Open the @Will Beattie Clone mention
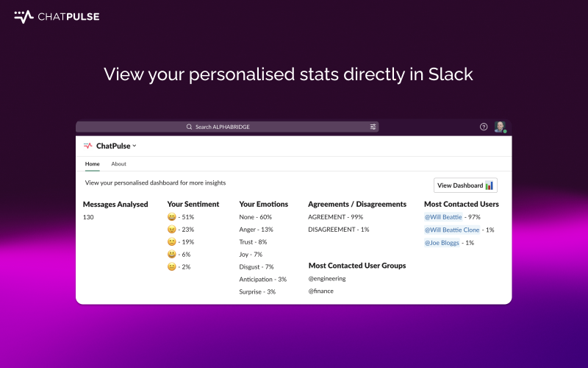588x368 pixels. [x=452, y=230]
